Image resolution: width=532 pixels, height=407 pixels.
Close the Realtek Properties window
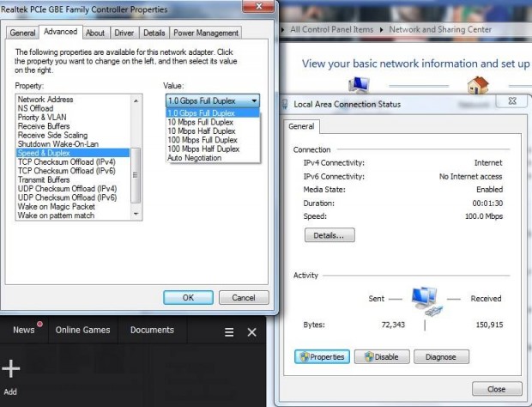point(258,6)
